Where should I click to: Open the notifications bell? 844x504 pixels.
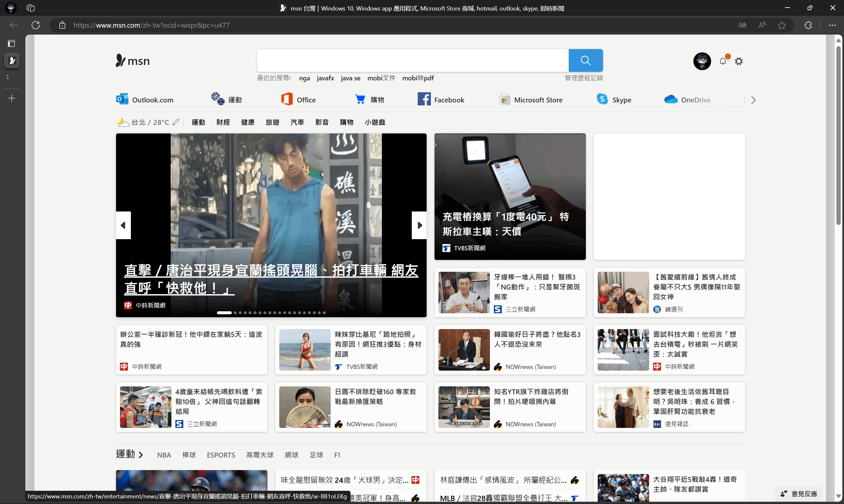[x=723, y=61]
